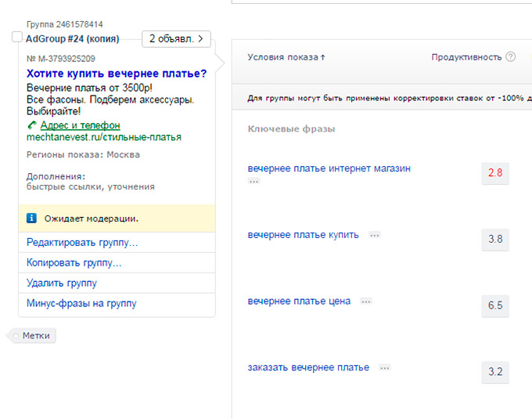
Task: Open ellipsis menu beside вечернее платье купить
Action: pyautogui.click(x=375, y=235)
